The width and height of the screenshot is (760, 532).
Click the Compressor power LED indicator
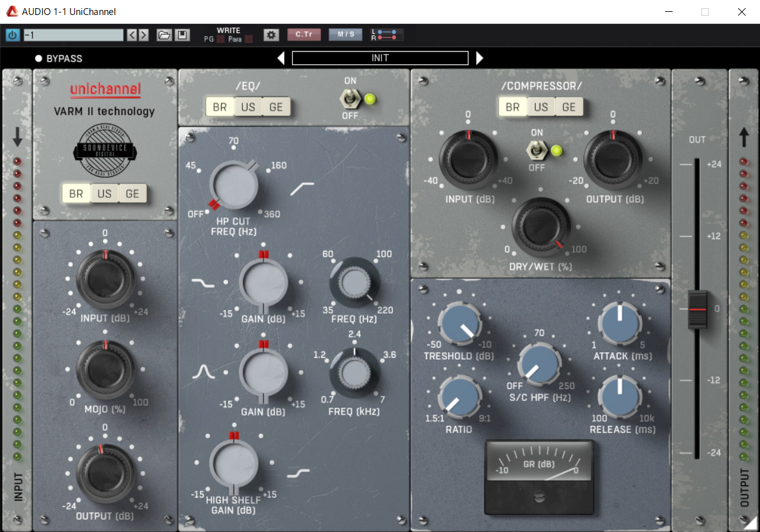click(x=556, y=150)
